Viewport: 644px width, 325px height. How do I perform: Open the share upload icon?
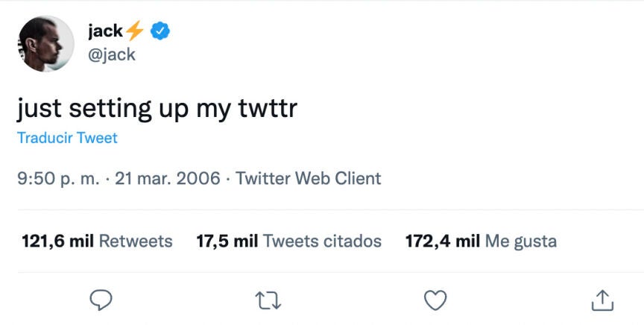(x=602, y=300)
